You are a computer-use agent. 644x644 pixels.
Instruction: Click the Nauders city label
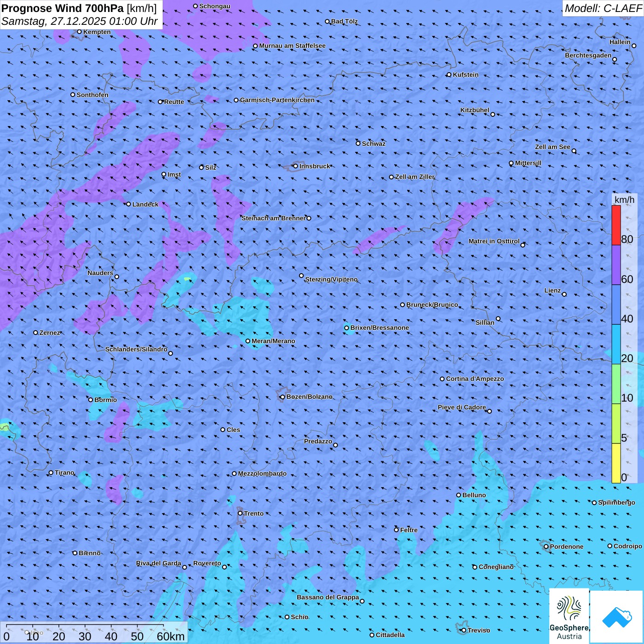(x=100, y=273)
